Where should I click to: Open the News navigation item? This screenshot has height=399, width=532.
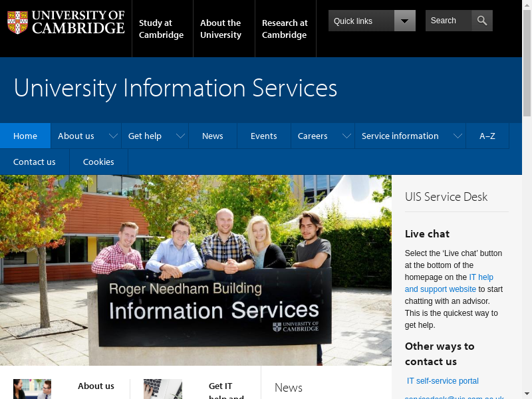tap(212, 136)
